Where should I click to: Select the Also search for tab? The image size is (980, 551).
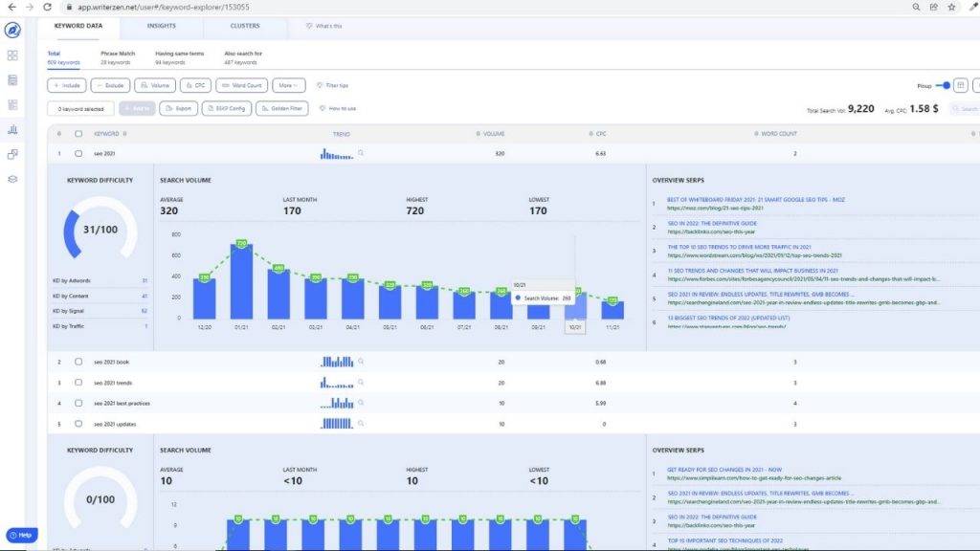(x=242, y=57)
